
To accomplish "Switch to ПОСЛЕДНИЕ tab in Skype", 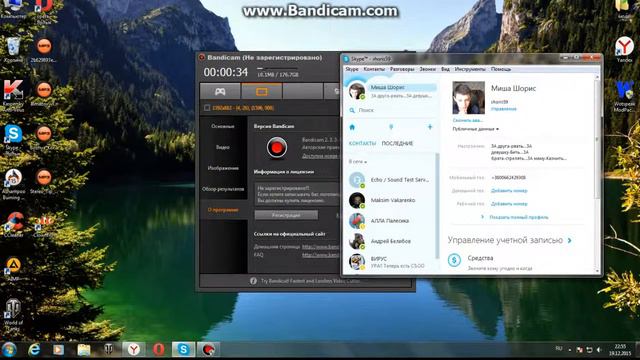I will 397,143.
